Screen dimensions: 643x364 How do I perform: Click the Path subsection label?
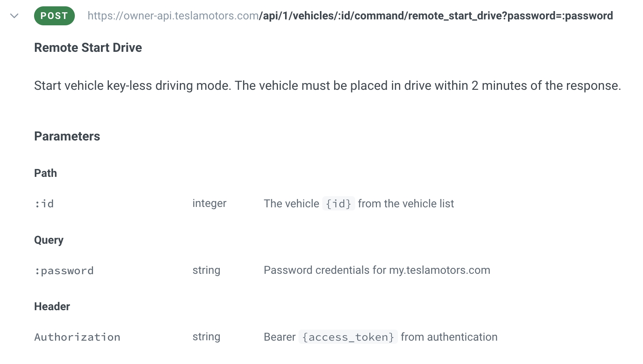point(46,173)
